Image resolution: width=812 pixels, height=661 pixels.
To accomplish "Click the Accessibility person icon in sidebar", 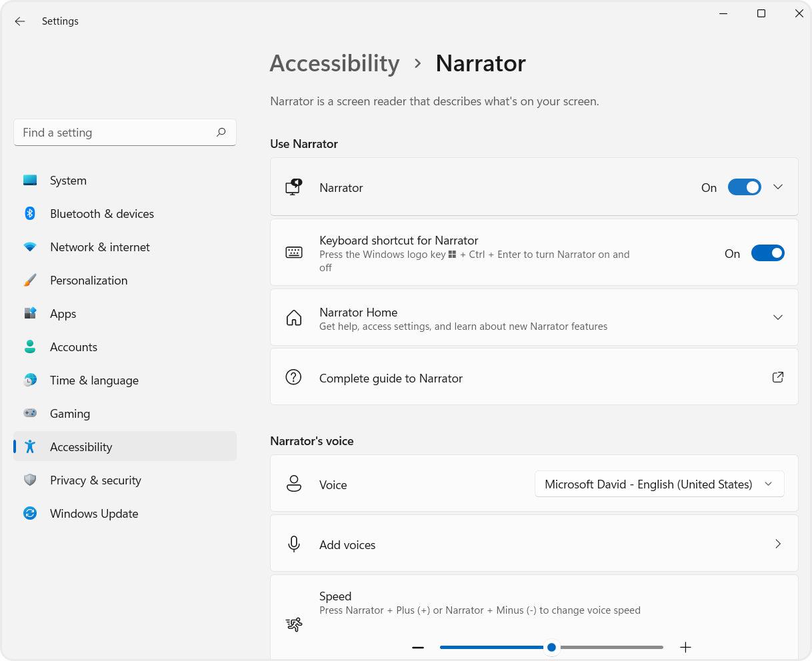I will pyautogui.click(x=30, y=446).
